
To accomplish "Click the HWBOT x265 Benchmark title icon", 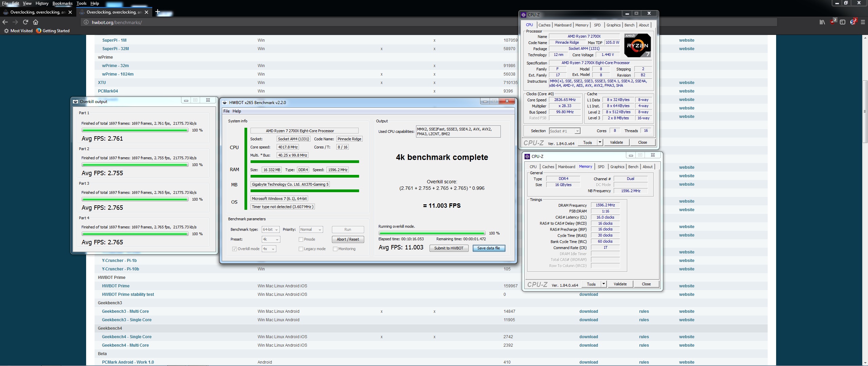I will pyautogui.click(x=224, y=102).
